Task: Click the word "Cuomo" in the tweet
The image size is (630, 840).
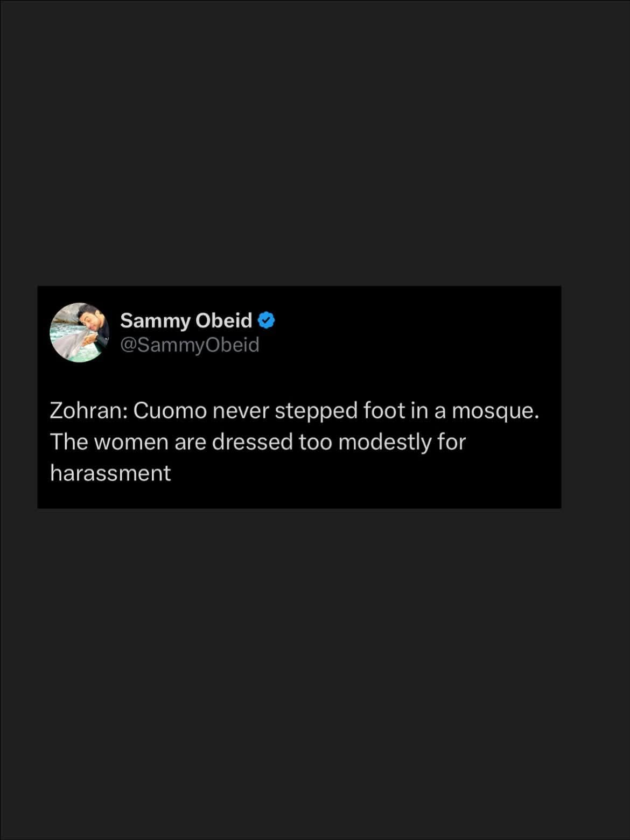Action: tap(170, 411)
